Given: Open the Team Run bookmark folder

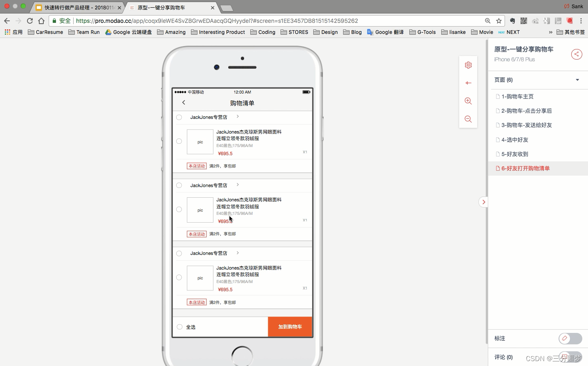Looking at the screenshot, I should click(84, 32).
